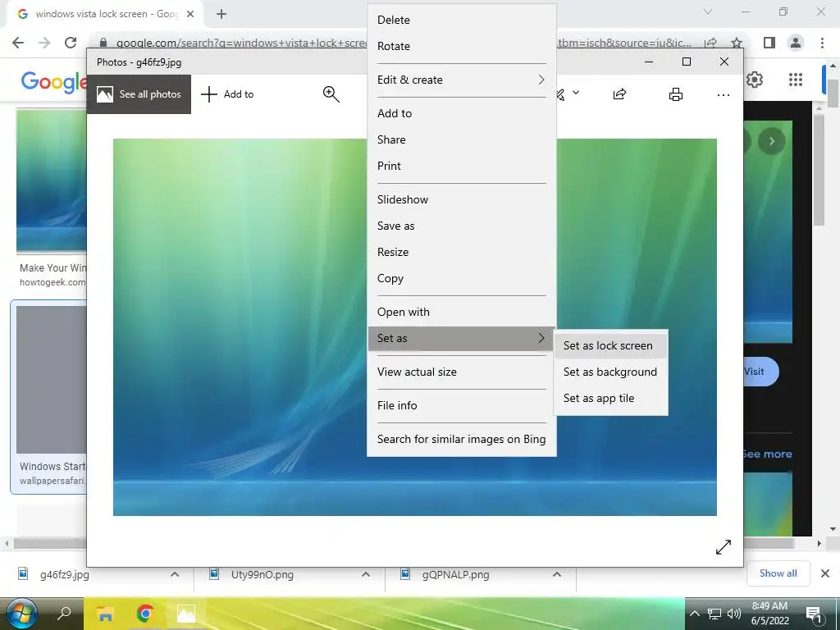Click Chrome back arrow button
This screenshot has width=840, height=630.
(18, 43)
